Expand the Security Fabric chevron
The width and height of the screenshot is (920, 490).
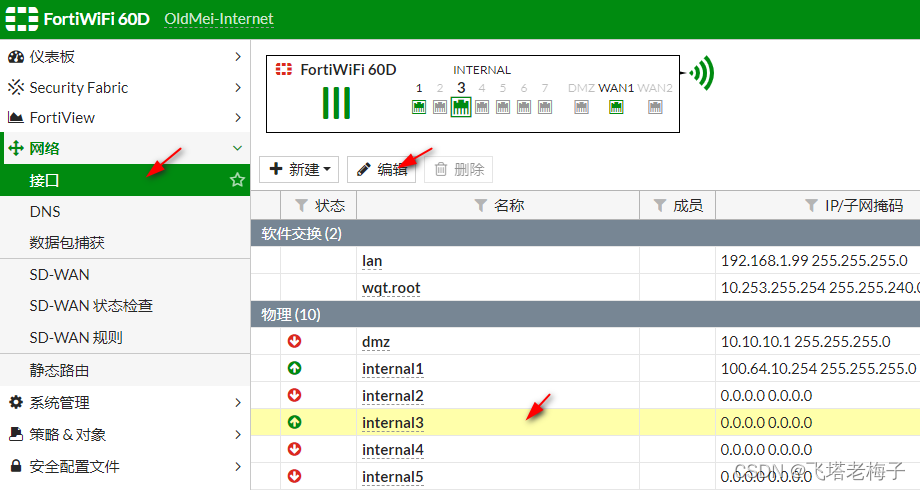click(238, 87)
